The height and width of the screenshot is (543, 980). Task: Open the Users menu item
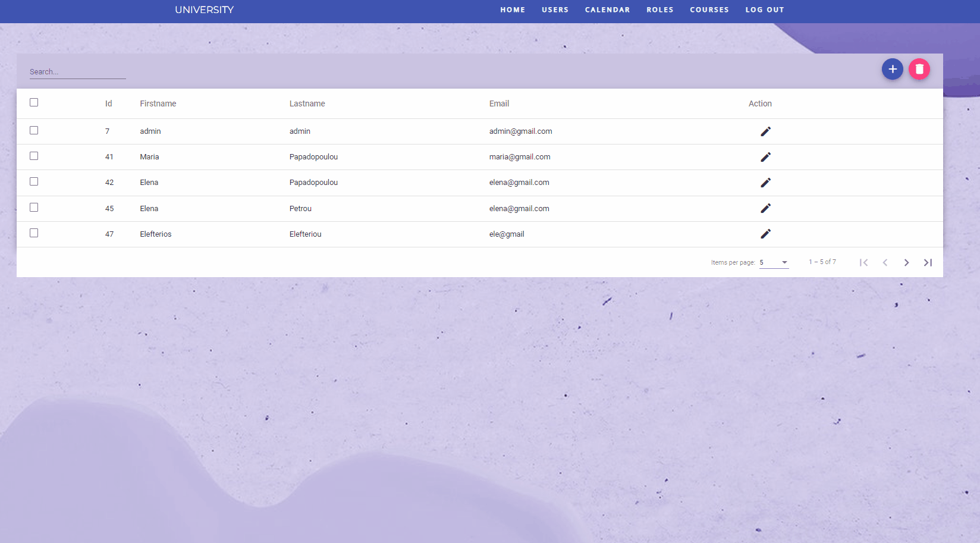pos(555,10)
